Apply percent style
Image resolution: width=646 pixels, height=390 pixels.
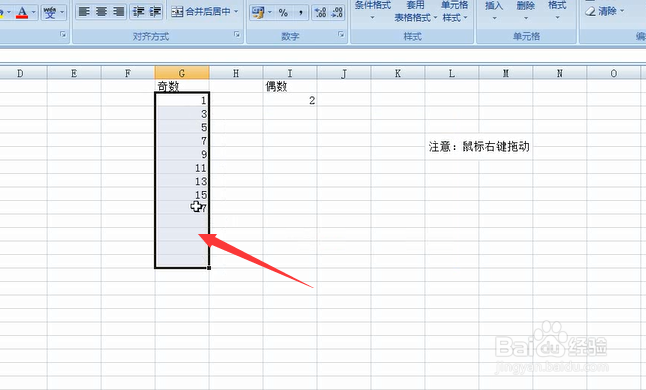[x=283, y=12]
